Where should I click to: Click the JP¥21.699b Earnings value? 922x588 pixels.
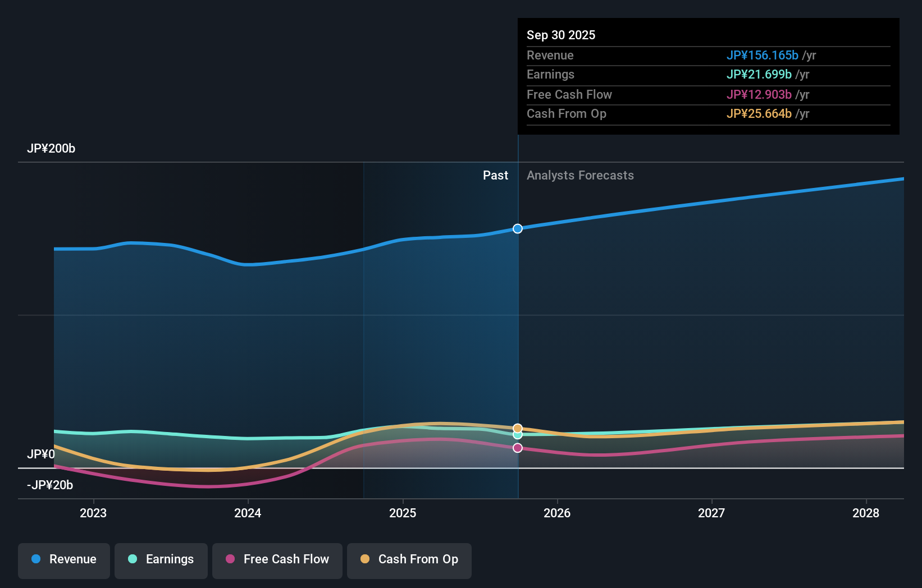(x=759, y=74)
